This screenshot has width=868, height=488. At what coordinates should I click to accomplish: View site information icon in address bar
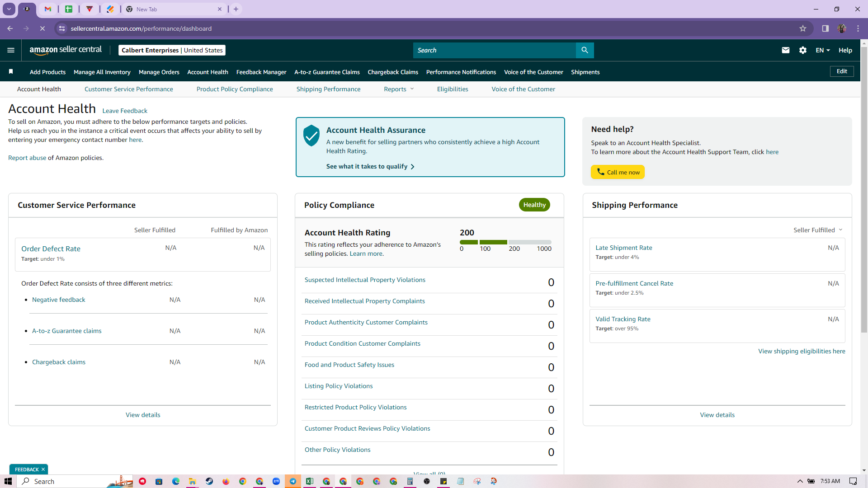coord(62,28)
